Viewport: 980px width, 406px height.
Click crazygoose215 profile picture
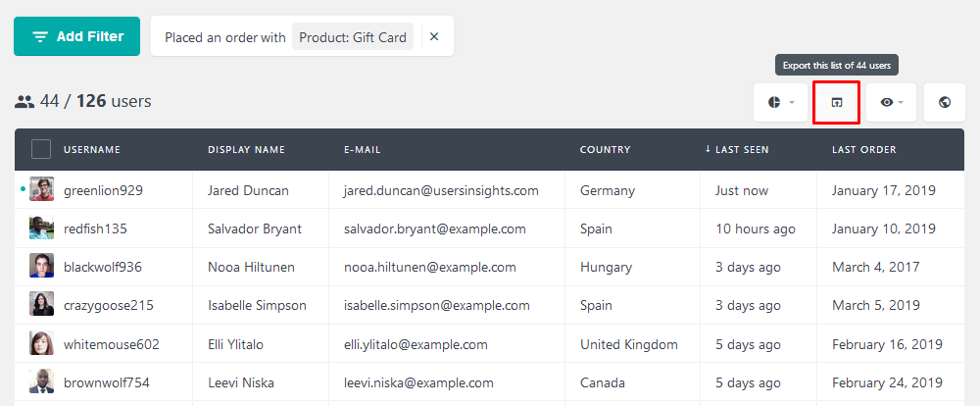41,305
